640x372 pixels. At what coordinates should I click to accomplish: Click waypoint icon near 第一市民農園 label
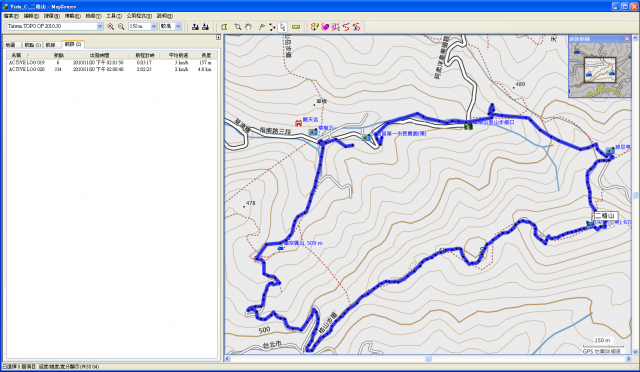point(367,138)
